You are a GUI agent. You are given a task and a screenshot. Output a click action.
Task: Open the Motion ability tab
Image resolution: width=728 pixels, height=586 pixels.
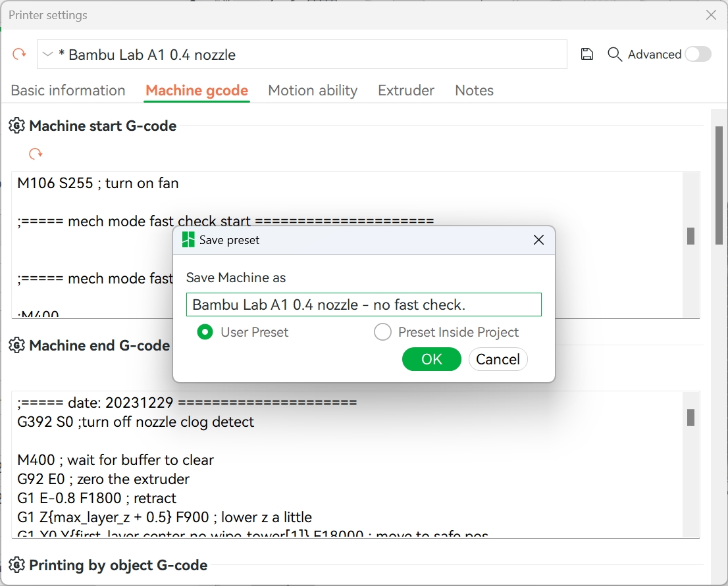[313, 90]
